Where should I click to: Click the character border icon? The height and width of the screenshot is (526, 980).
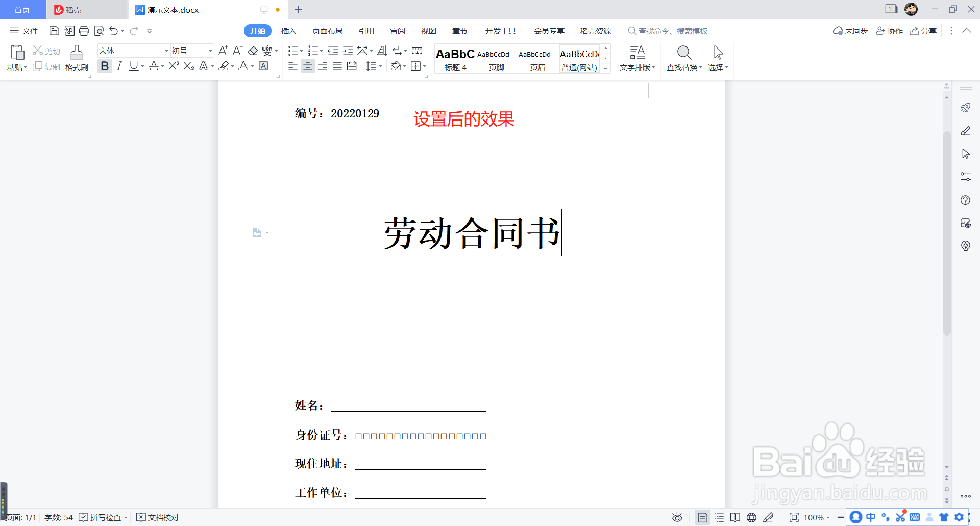tap(263, 66)
